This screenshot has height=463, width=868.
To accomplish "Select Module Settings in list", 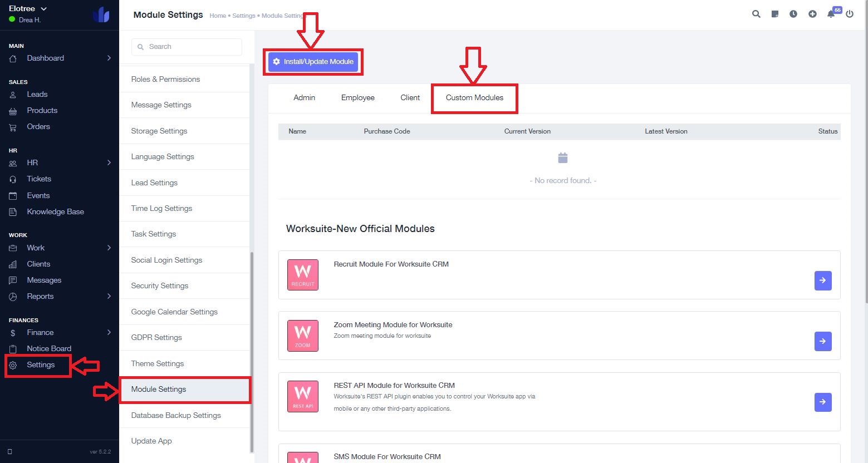I will [x=184, y=389].
